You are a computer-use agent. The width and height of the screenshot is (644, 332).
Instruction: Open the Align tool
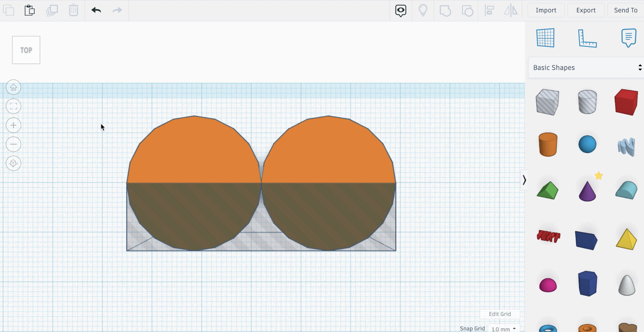click(x=489, y=10)
